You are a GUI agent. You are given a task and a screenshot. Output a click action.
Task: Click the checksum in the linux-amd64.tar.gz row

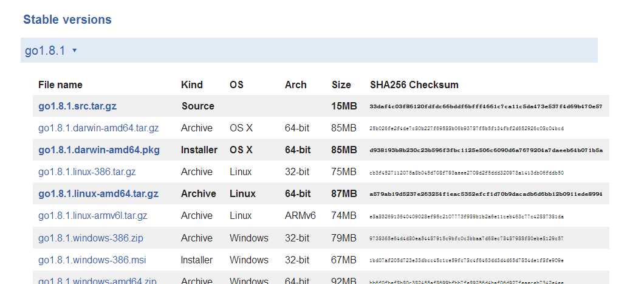pos(485,194)
